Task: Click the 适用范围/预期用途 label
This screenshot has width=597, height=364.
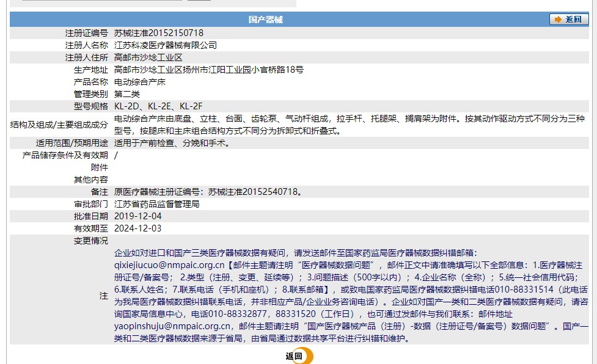Action: [72, 143]
